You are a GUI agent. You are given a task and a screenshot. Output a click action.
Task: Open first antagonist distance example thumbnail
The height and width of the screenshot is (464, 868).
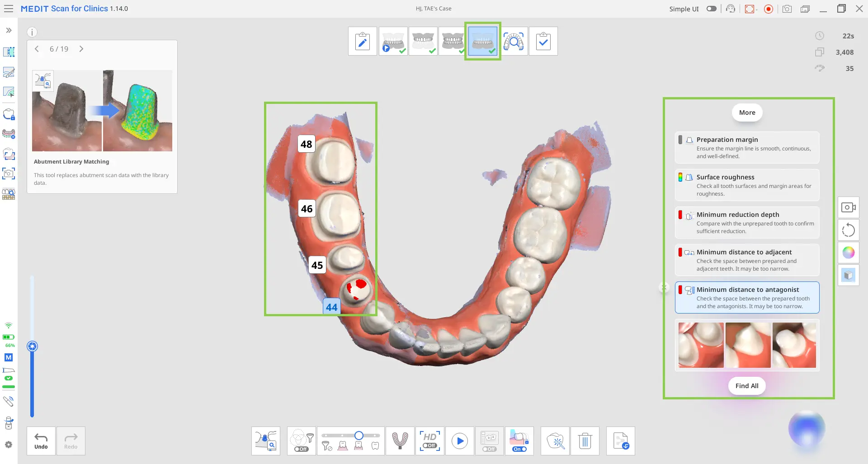tap(701, 345)
